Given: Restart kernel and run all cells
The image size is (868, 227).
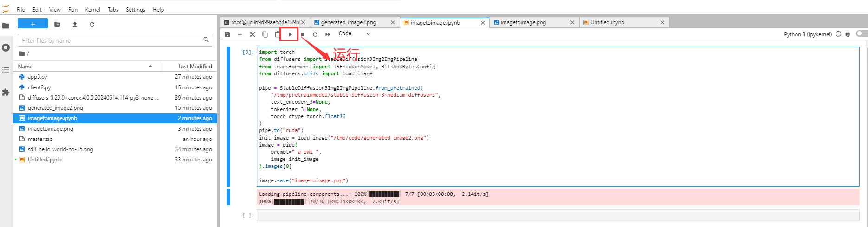Looking at the screenshot, I should (328, 34).
